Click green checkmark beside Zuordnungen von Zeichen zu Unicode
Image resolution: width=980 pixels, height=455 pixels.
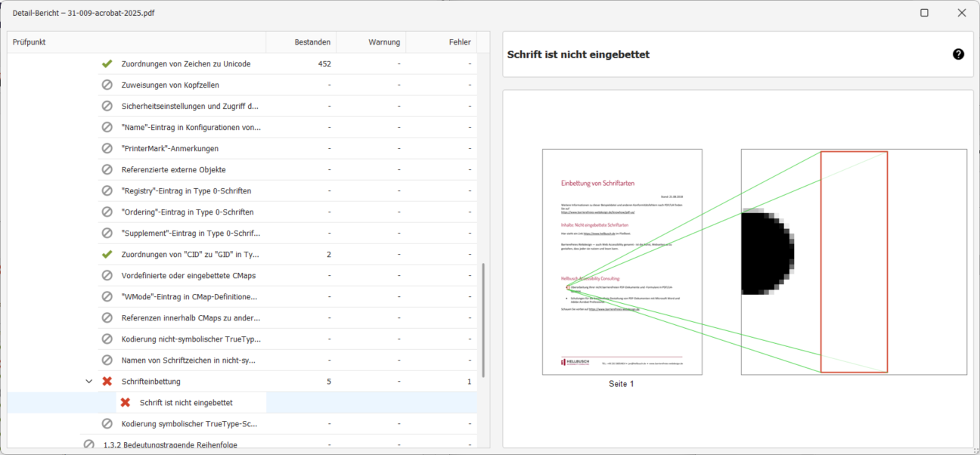[107, 63]
